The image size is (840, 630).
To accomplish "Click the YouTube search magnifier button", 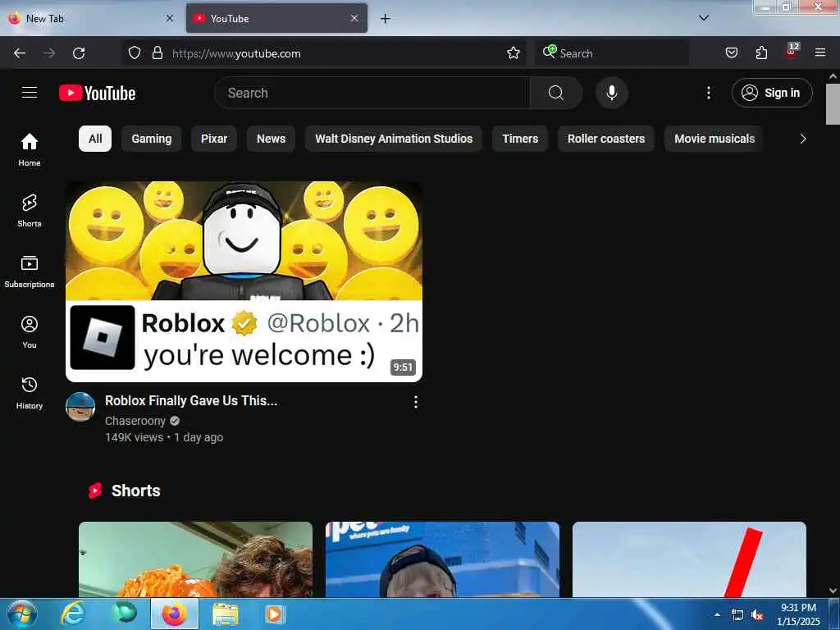I will [x=556, y=93].
